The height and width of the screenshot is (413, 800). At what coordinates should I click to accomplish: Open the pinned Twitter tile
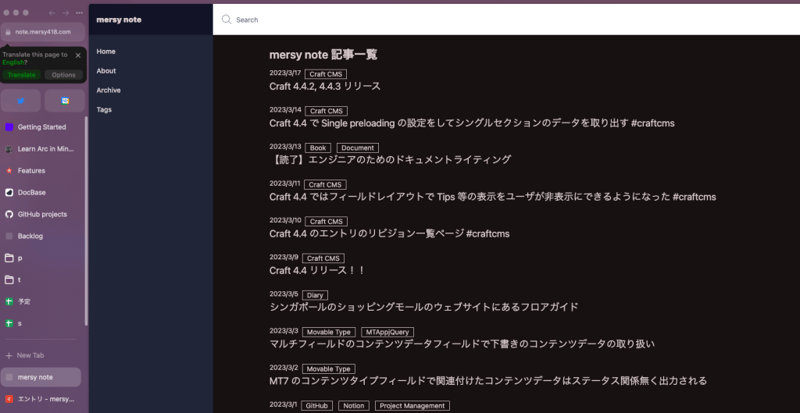21,101
